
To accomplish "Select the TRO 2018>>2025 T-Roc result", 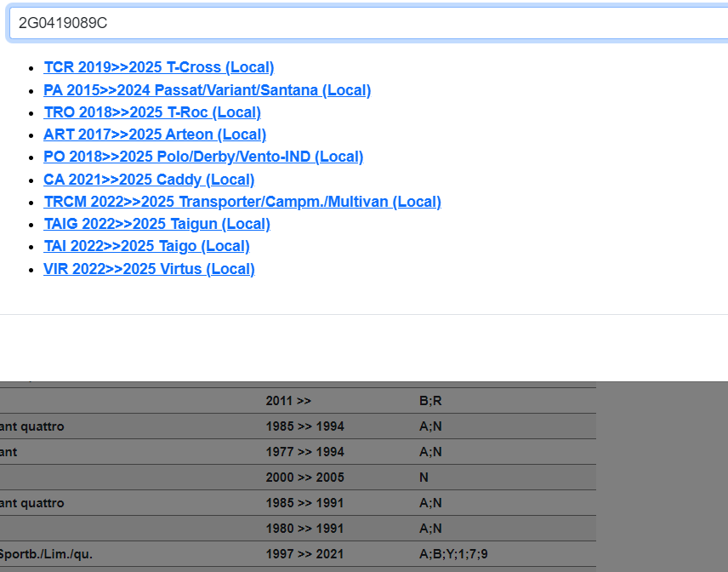I will click(151, 112).
